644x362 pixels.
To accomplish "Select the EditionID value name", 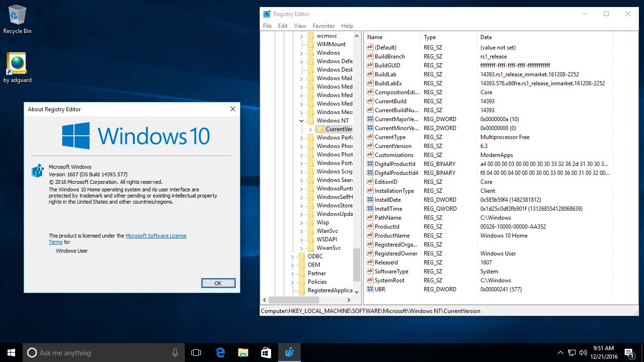I will point(386,182).
